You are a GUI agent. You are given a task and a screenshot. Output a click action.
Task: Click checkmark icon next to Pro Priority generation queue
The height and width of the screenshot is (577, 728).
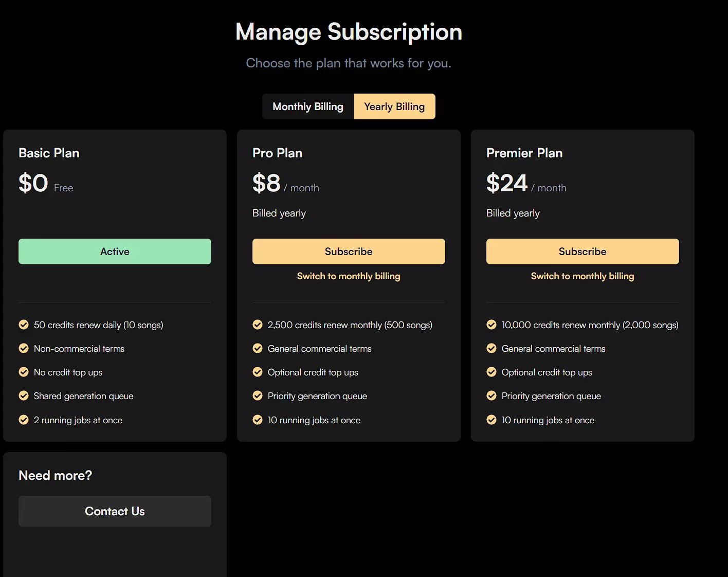(x=258, y=395)
